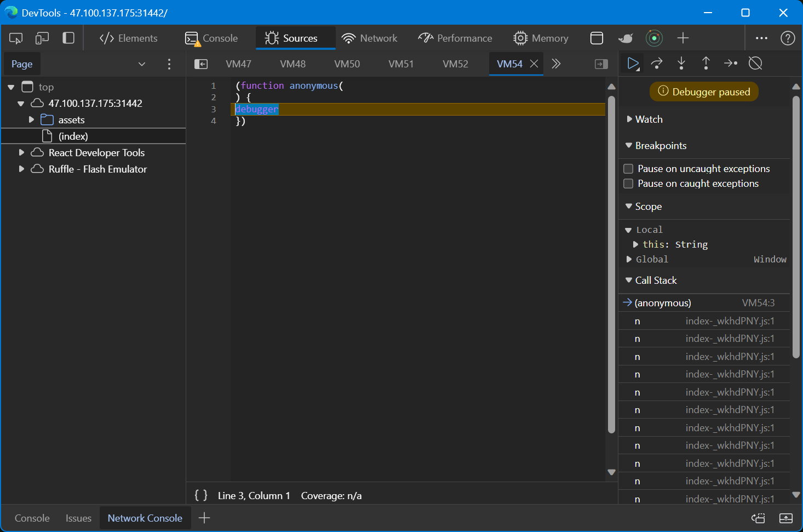Expand the Global scope entry
The image size is (803, 532).
[x=629, y=259]
